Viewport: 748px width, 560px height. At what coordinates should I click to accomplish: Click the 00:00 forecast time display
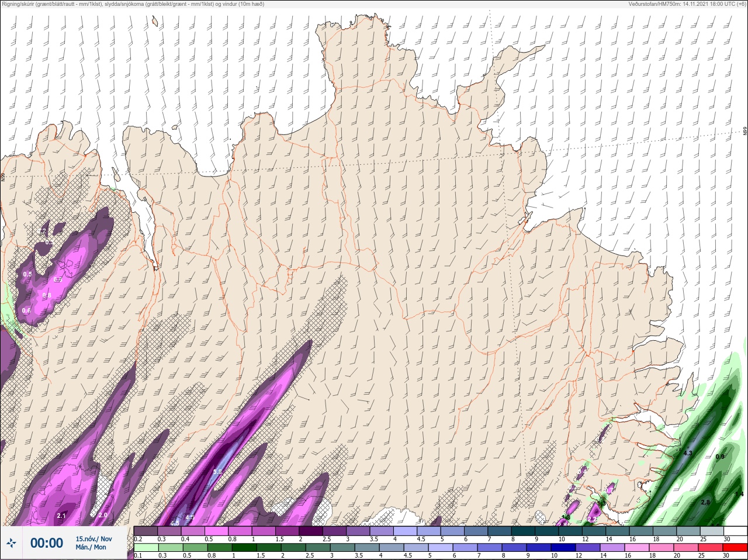(x=47, y=543)
